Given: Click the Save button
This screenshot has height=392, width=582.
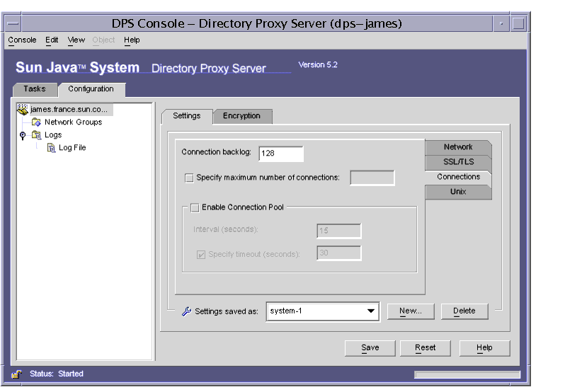Looking at the screenshot, I should 370,348.
